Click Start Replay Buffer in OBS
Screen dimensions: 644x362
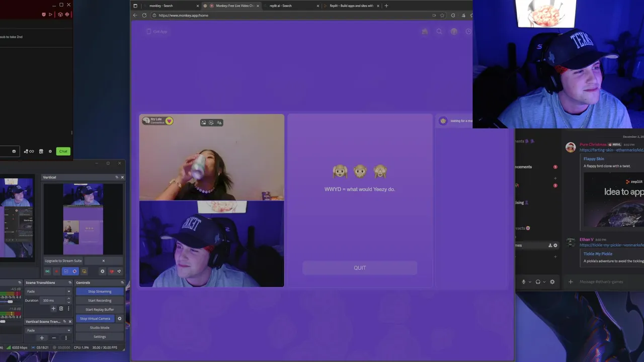click(100, 309)
